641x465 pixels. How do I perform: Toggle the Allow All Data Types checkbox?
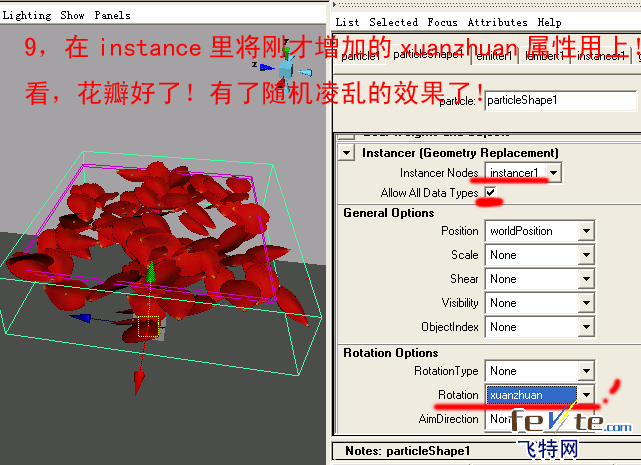click(490, 192)
